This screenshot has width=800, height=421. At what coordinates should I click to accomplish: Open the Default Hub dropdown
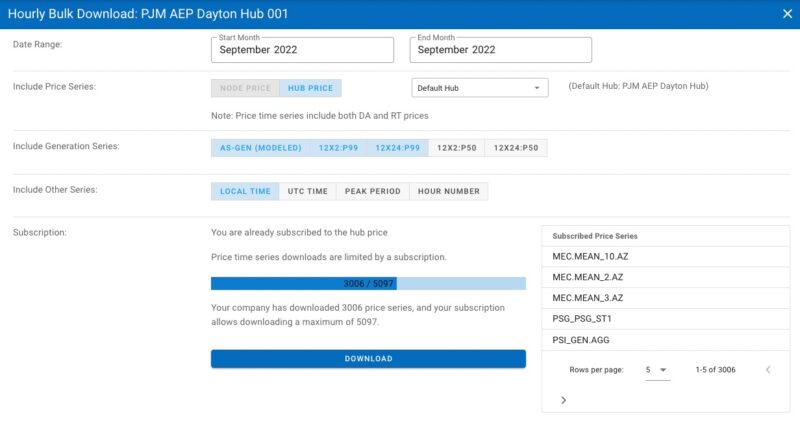[480, 88]
